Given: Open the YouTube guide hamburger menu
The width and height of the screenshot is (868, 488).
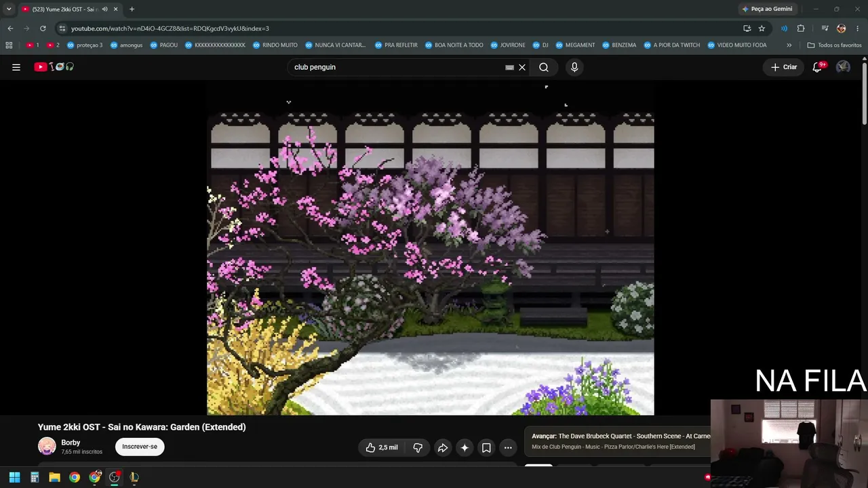Looking at the screenshot, I should [x=16, y=67].
